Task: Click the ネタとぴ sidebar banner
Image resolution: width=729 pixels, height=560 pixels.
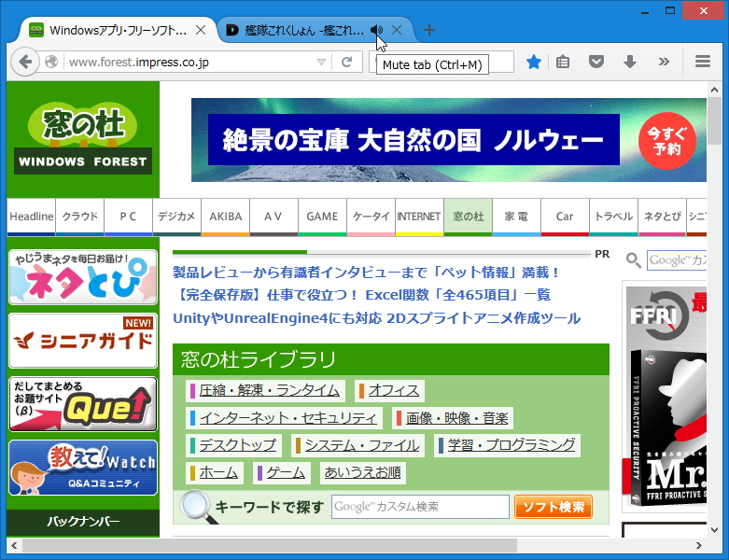Action: click(x=83, y=277)
